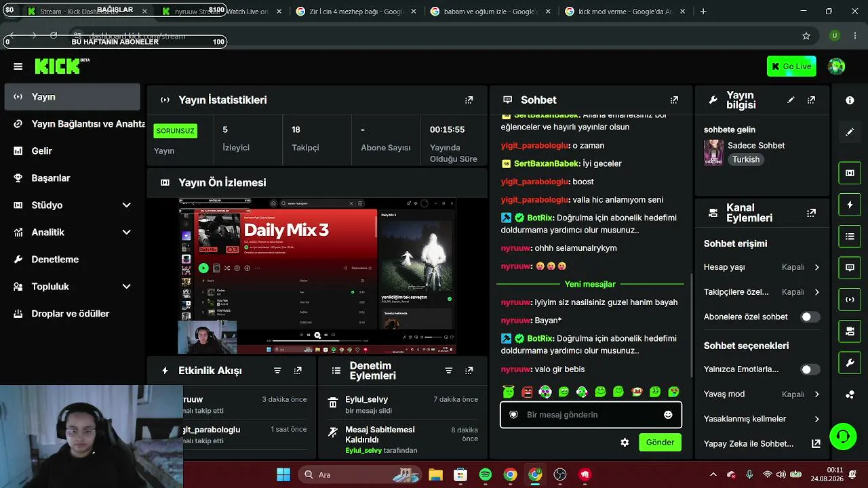The width and height of the screenshot is (868, 488).
Task: Open filter options for Etkinlik Akışı
Action: coord(277,371)
